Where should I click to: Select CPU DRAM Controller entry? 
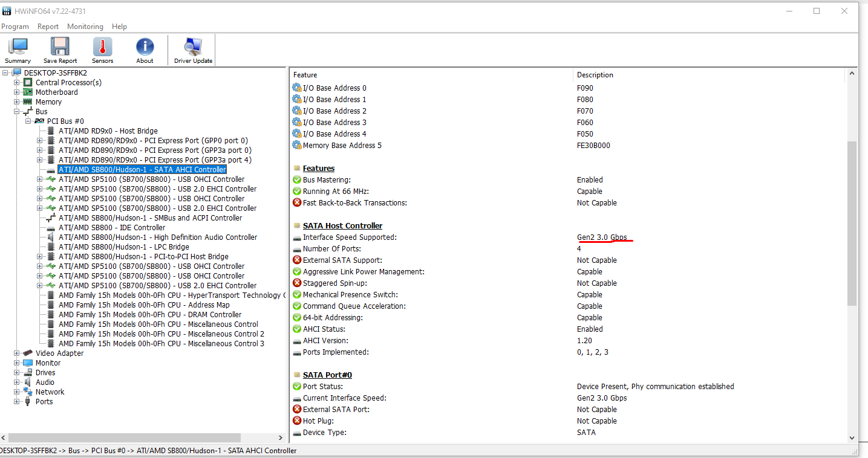pos(150,314)
